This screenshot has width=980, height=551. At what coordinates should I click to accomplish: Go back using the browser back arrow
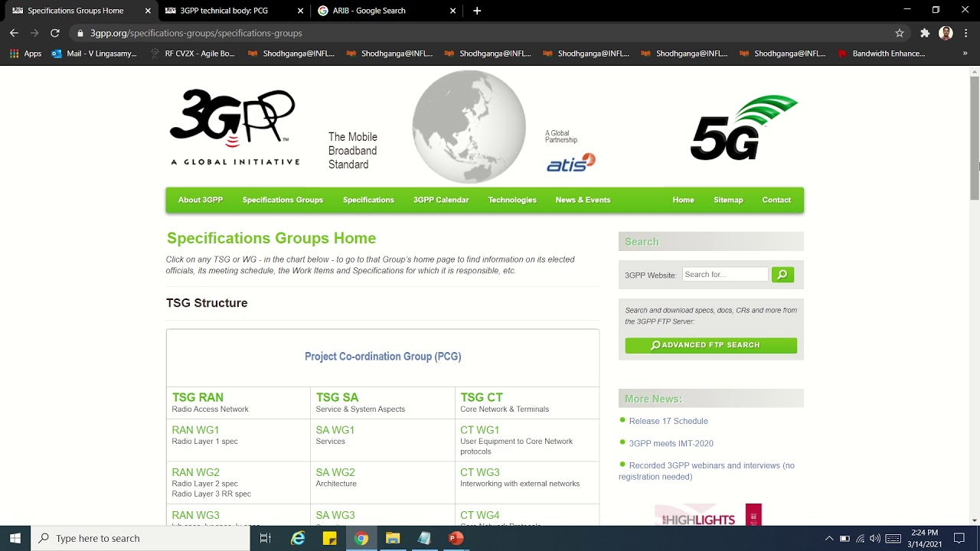click(x=14, y=33)
